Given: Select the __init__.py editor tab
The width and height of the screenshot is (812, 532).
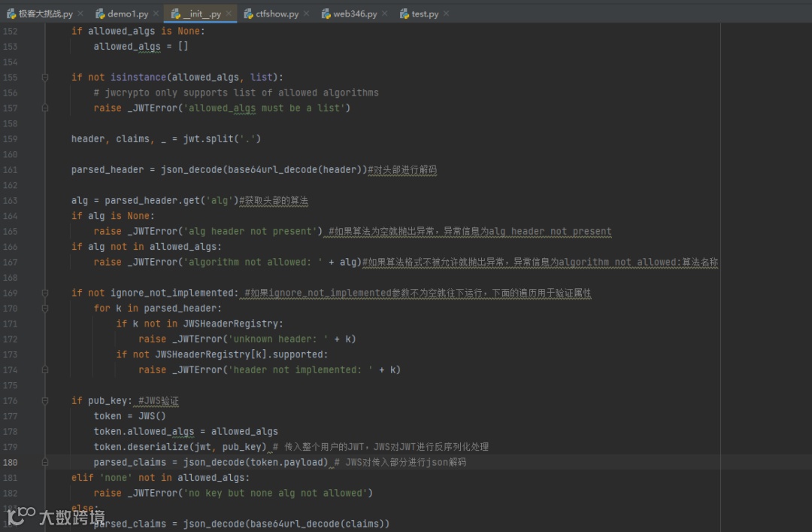Looking at the screenshot, I should pos(201,14).
